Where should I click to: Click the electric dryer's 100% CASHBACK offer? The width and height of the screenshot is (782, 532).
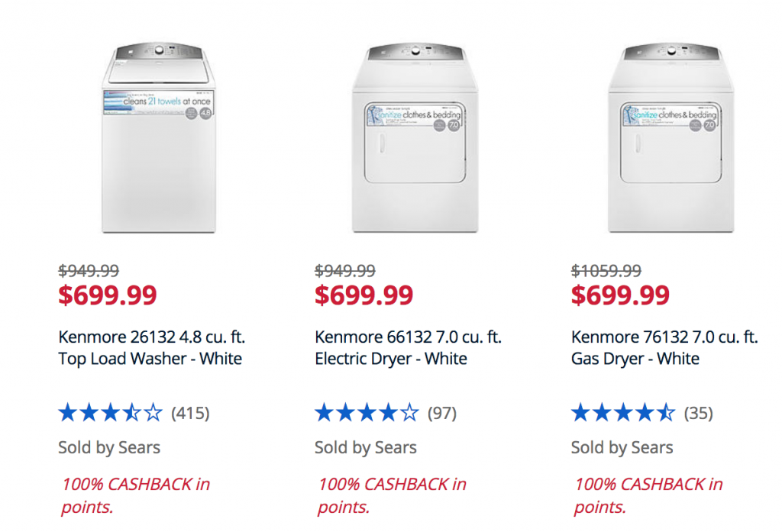coord(392,495)
